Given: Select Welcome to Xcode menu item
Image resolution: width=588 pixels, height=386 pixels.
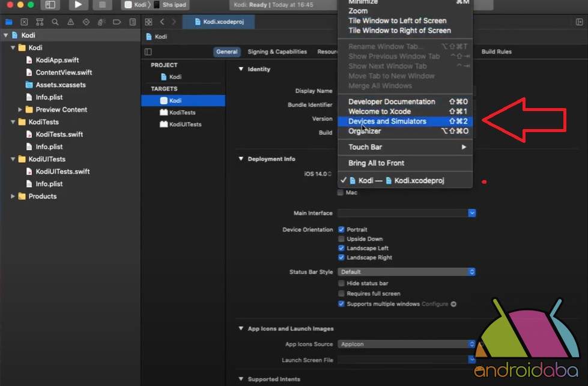Looking at the screenshot, I should click(405, 111).
